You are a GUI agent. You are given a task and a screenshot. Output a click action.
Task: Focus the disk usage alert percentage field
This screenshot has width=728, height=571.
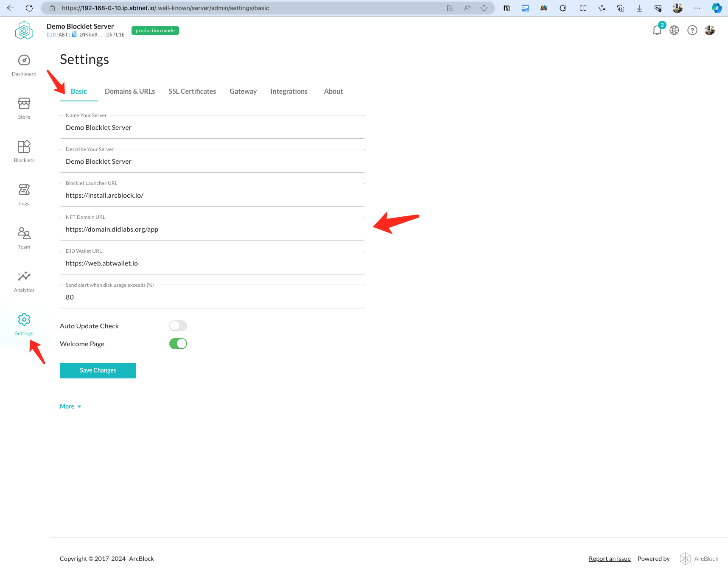pos(212,297)
